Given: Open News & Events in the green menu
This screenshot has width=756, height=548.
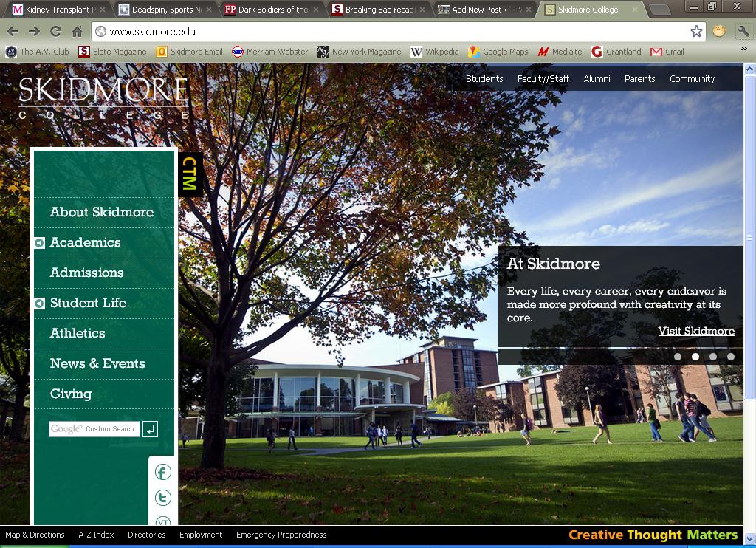Looking at the screenshot, I should point(97,363).
